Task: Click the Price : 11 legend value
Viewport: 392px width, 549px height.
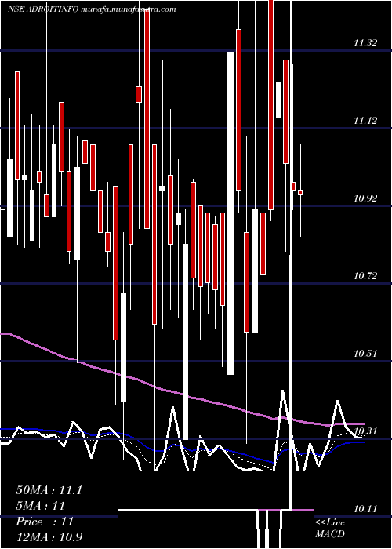Action: 45,522
